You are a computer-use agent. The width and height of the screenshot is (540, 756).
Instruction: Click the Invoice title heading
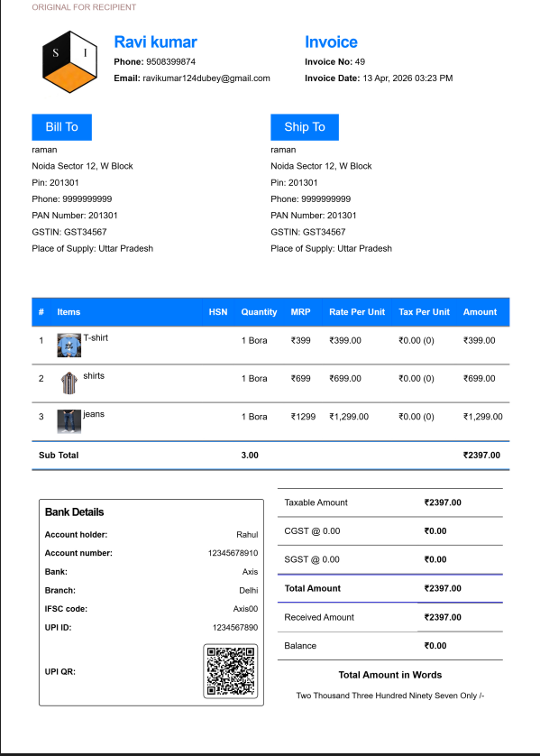(x=331, y=41)
